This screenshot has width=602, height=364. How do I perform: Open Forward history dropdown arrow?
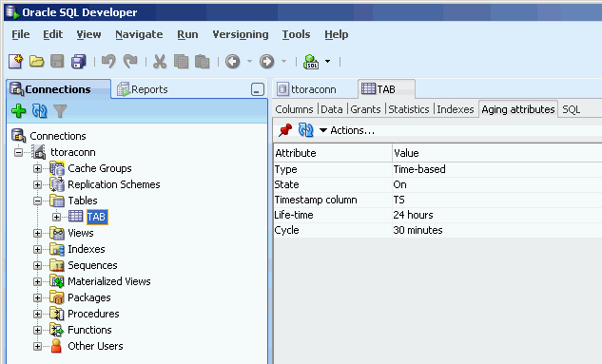tap(283, 62)
